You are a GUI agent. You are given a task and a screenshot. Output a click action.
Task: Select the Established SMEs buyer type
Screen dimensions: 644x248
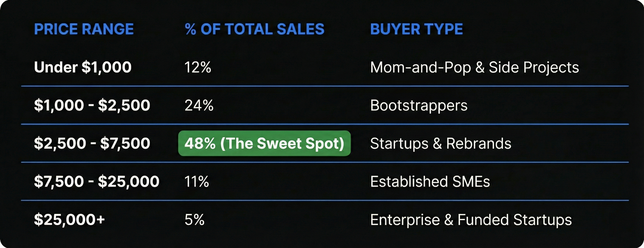(x=430, y=181)
